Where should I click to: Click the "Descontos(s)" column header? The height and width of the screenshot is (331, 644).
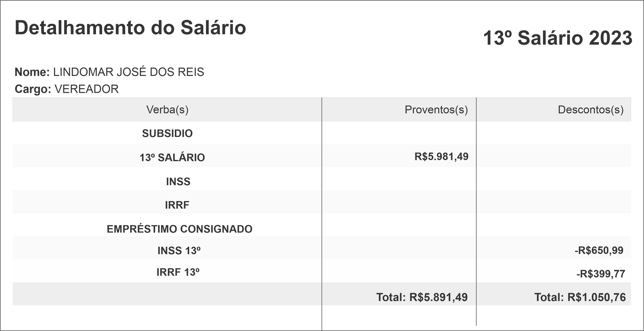(591, 110)
